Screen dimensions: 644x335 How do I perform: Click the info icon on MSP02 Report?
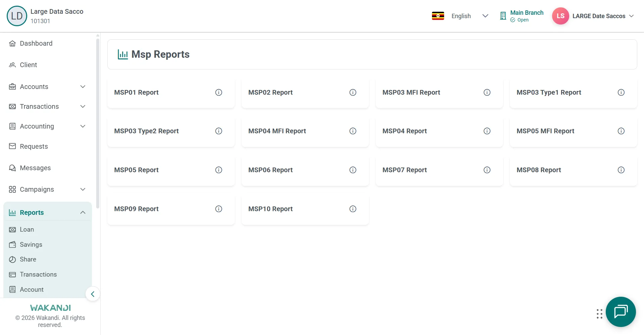coord(353,92)
